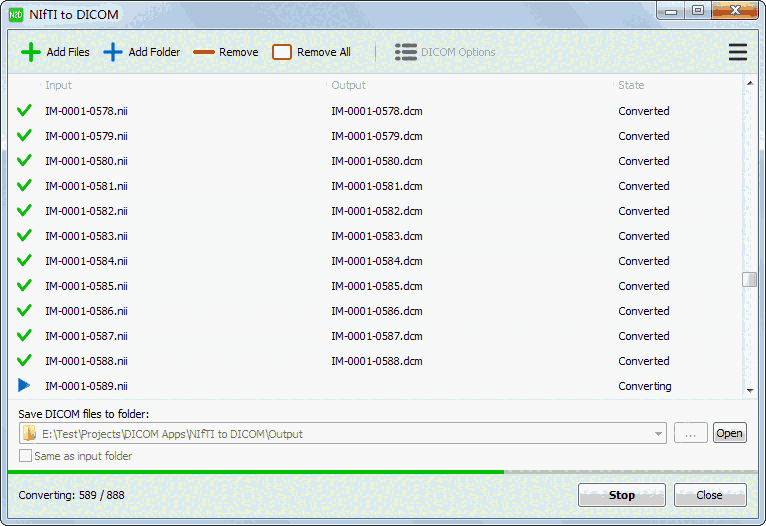Select output file IM-0001-0578.dcm

tap(377, 111)
